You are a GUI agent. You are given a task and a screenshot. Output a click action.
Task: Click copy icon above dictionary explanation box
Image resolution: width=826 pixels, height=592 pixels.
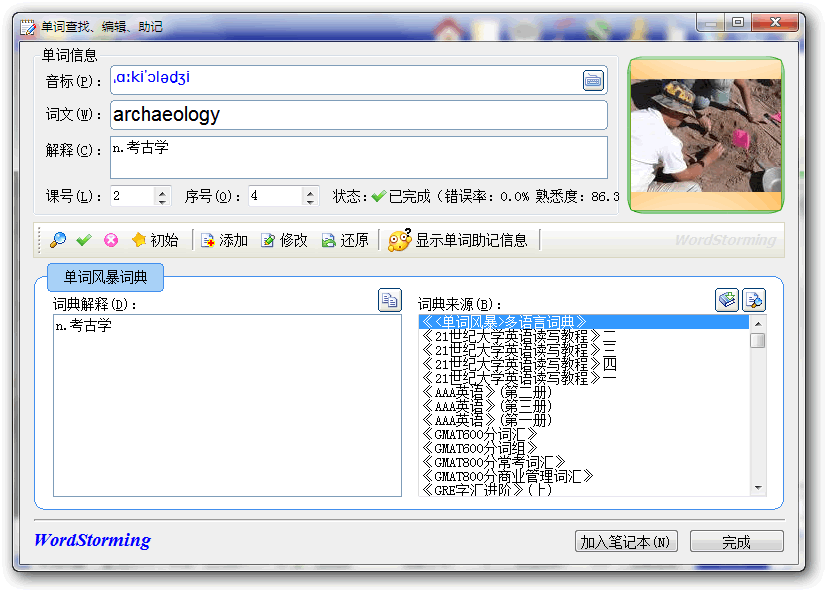(x=389, y=299)
